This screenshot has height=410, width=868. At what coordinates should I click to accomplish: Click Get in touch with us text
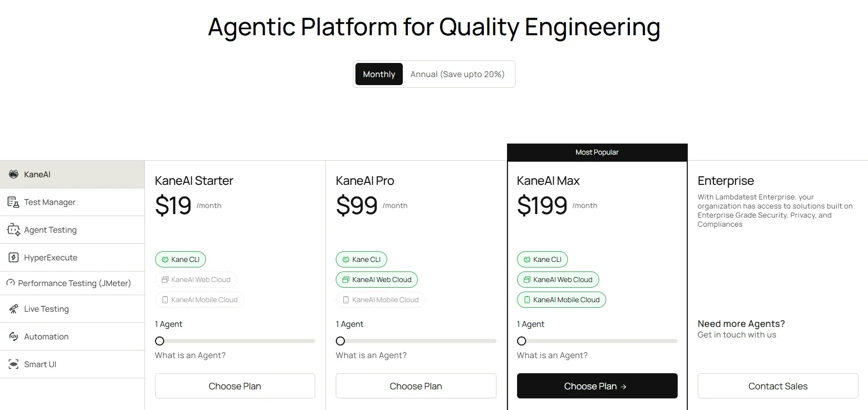pos(737,335)
